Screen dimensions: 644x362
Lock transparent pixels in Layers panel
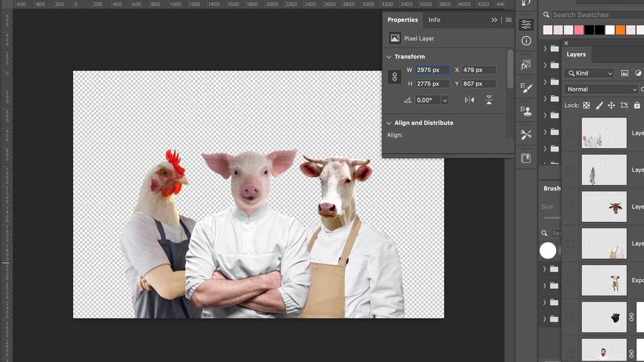586,105
